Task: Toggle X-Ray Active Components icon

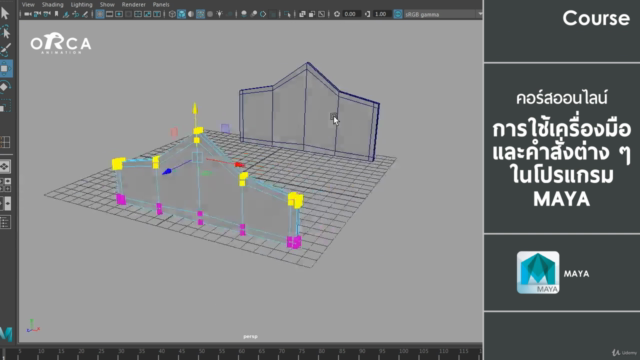Action: pyautogui.click(x=312, y=14)
